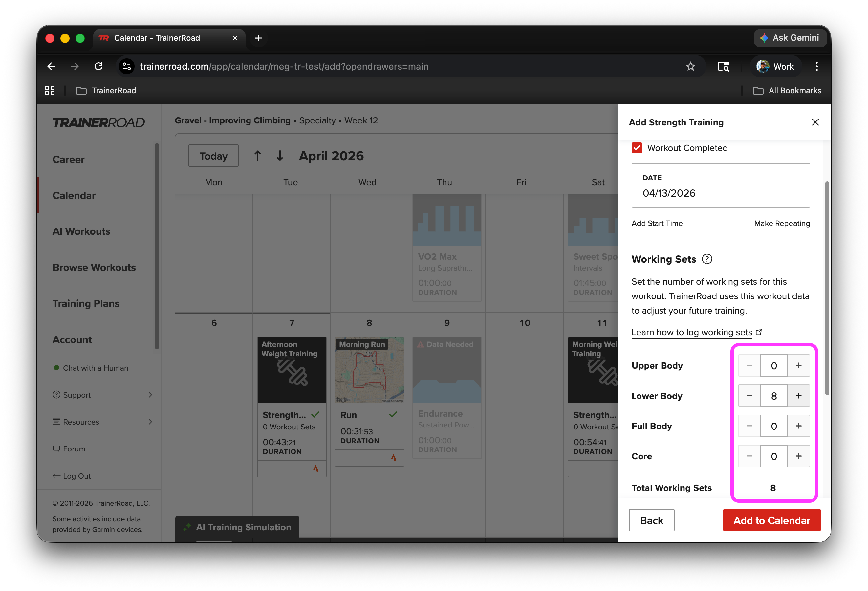This screenshot has width=868, height=591.
Task: Open the Afternoon Weight Training card
Action: click(292, 407)
